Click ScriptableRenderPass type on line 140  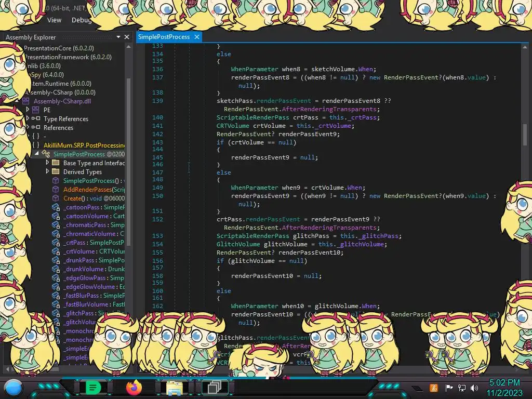tap(253, 117)
